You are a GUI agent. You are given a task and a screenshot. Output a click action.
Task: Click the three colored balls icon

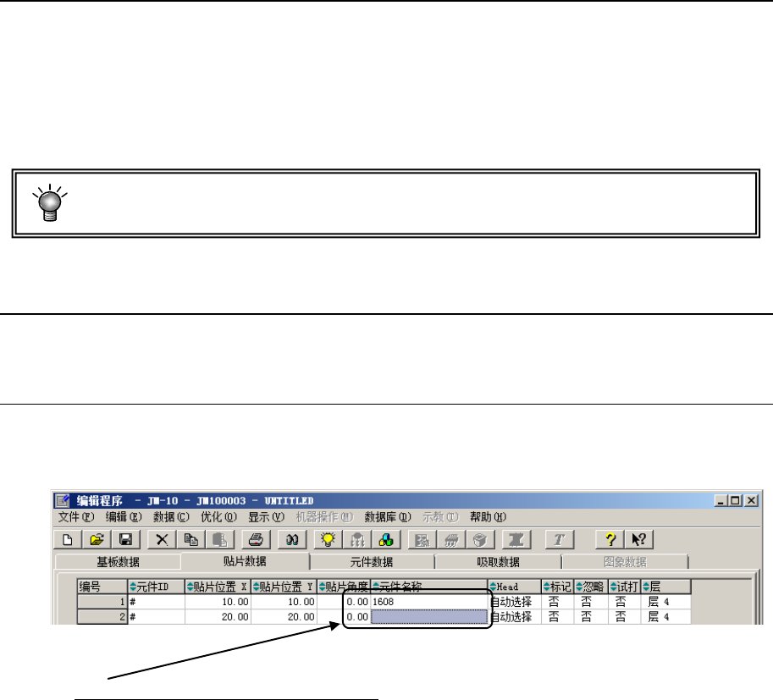pos(386,540)
